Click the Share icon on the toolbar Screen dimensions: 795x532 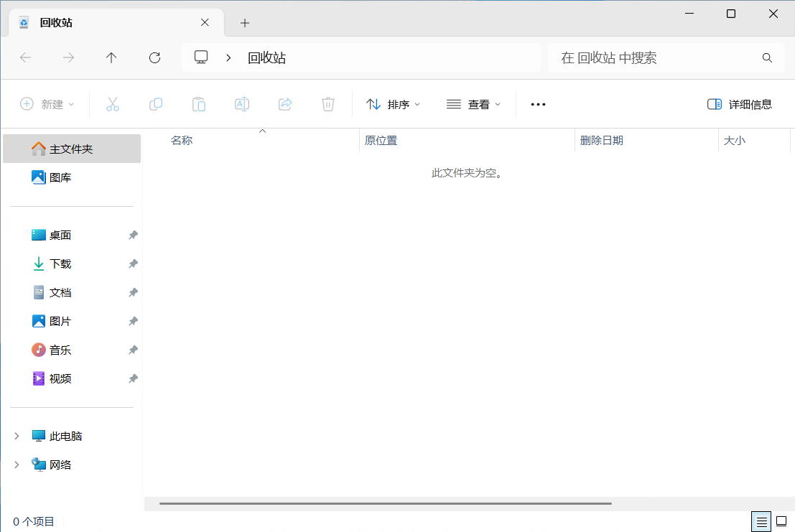285,104
